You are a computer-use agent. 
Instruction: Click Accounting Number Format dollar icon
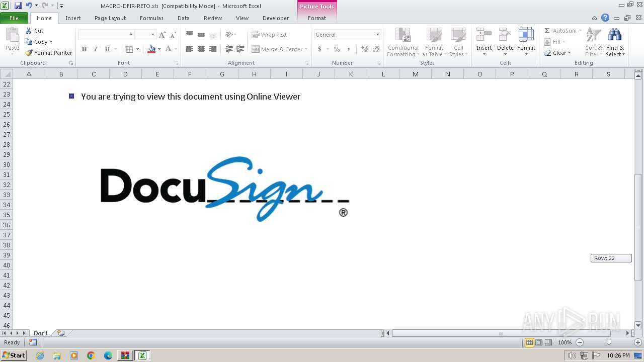pyautogui.click(x=319, y=49)
